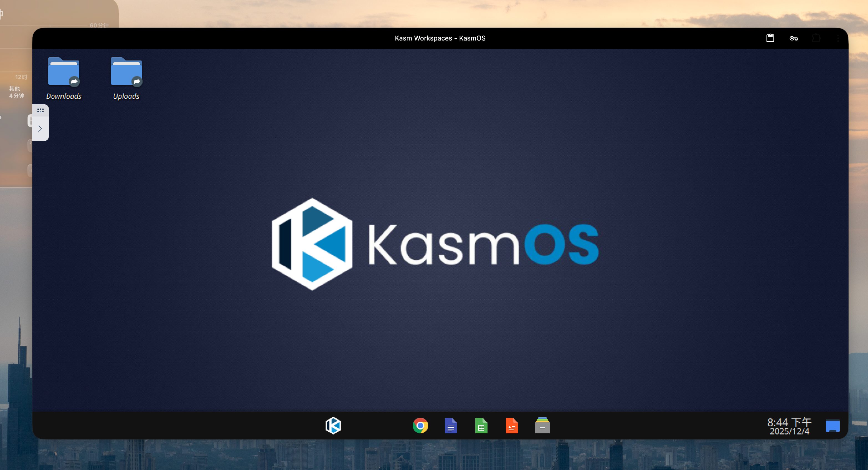
Task: Select the Uploads text label
Action: click(126, 97)
